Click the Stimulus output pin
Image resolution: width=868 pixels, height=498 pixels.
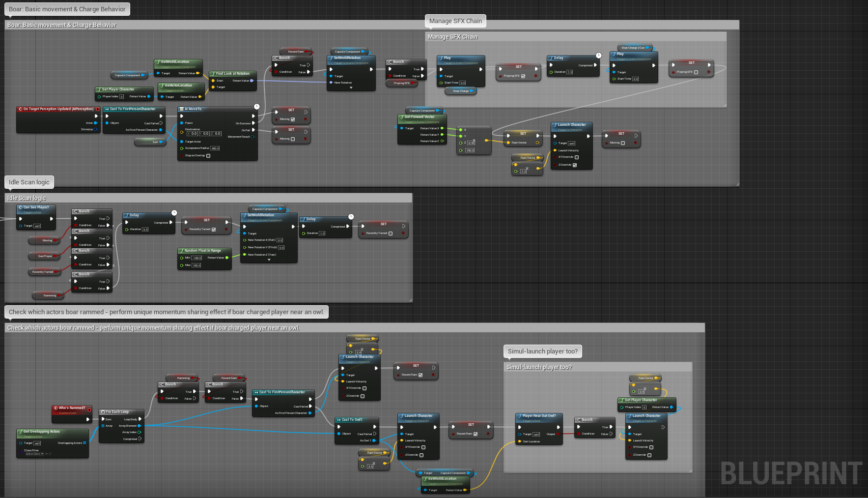point(95,129)
